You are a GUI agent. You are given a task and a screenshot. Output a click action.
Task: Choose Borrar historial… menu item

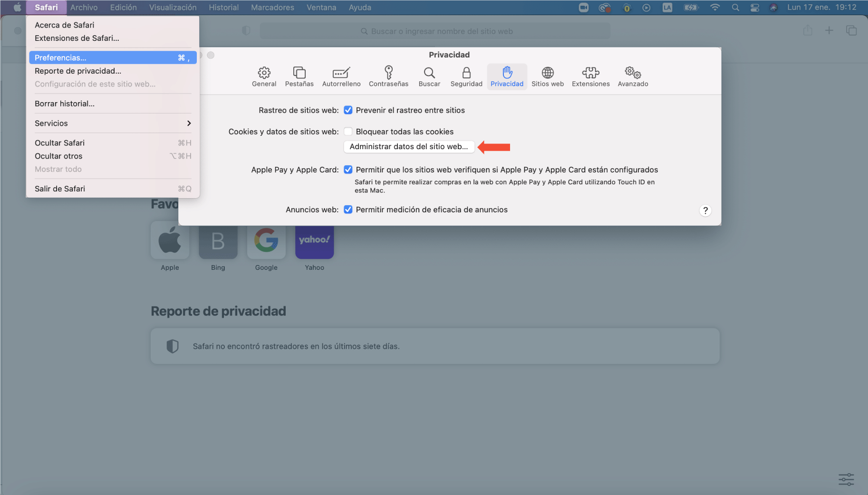pyautogui.click(x=113, y=104)
